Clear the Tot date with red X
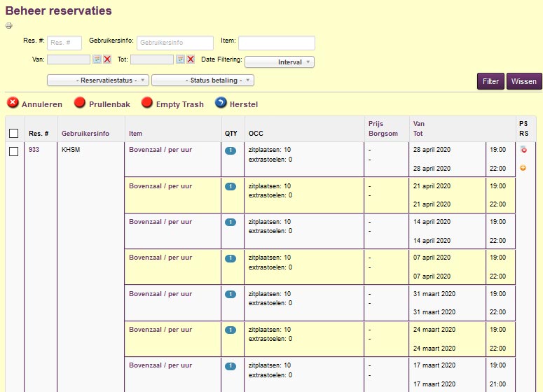 coord(191,59)
